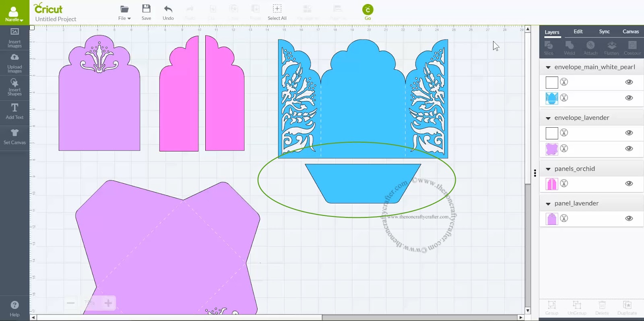Open the Upload Images tool
This screenshot has height=321, width=644.
pyautogui.click(x=14, y=63)
